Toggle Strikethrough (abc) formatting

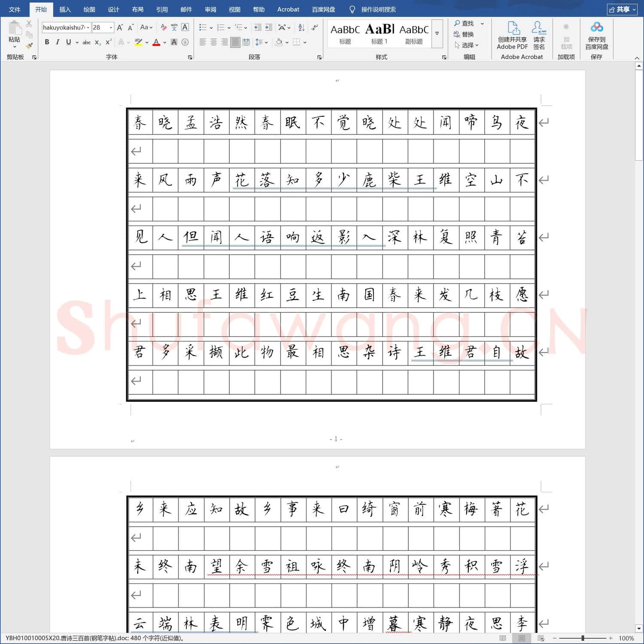pos(86,42)
